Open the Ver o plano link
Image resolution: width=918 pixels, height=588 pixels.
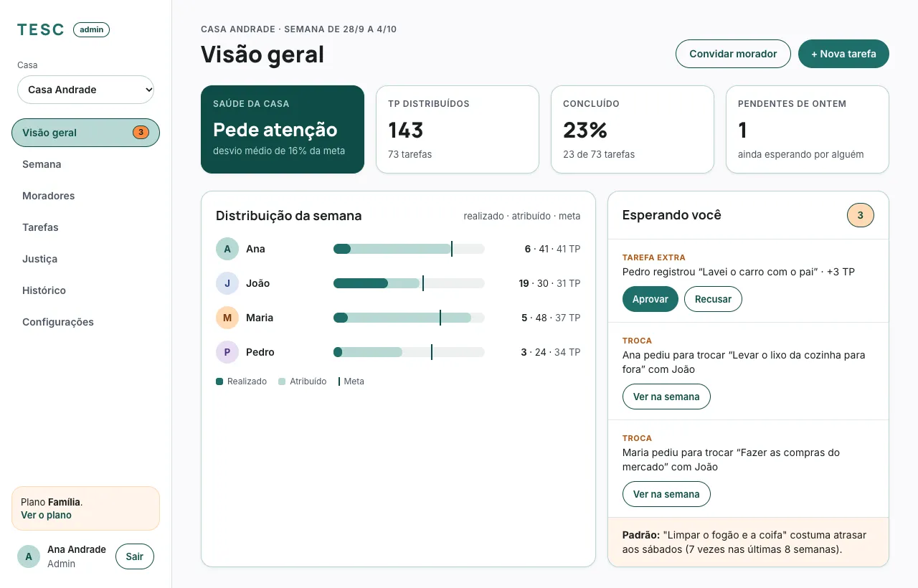[46, 515]
